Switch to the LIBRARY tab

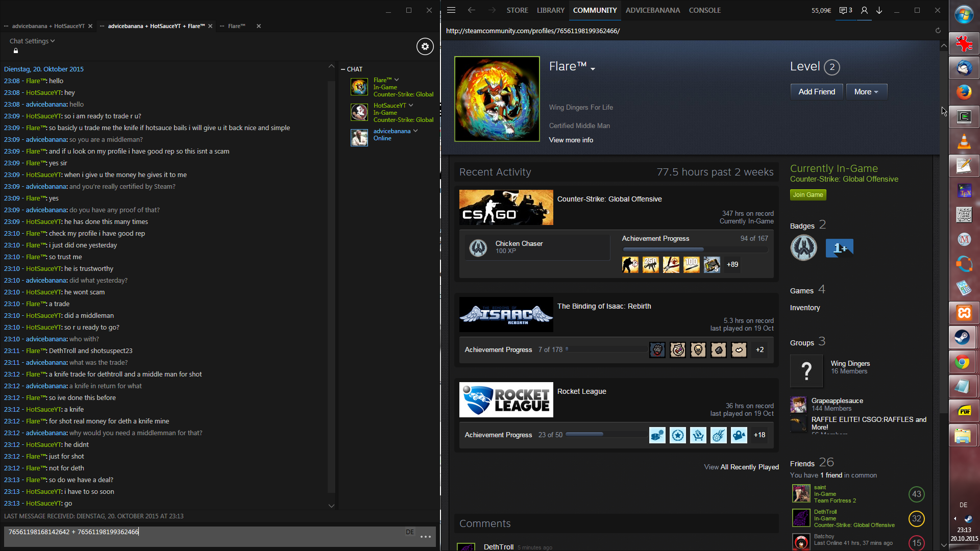point(550,10)
